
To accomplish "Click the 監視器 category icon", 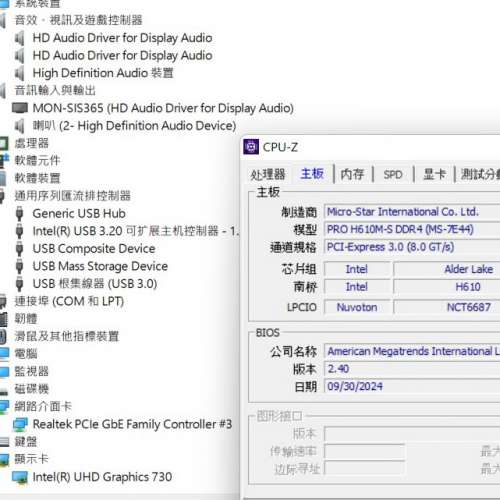I will click(4, 372).
